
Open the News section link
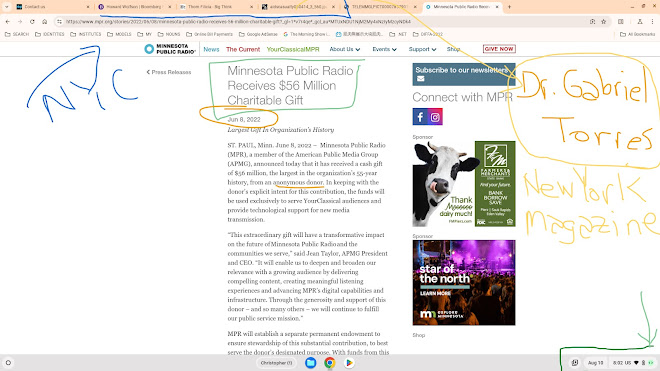tap(211, 49)
